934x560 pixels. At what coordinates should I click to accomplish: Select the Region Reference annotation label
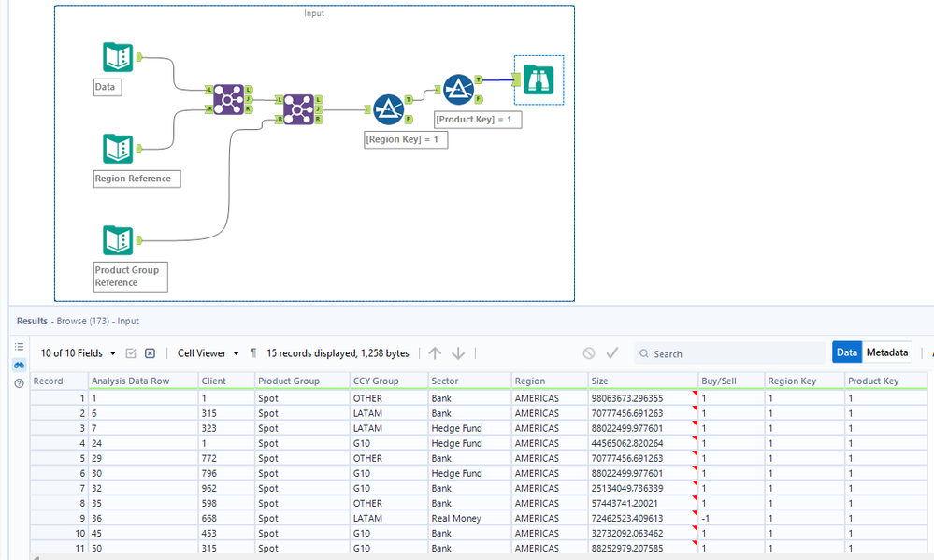pos(137,179)
